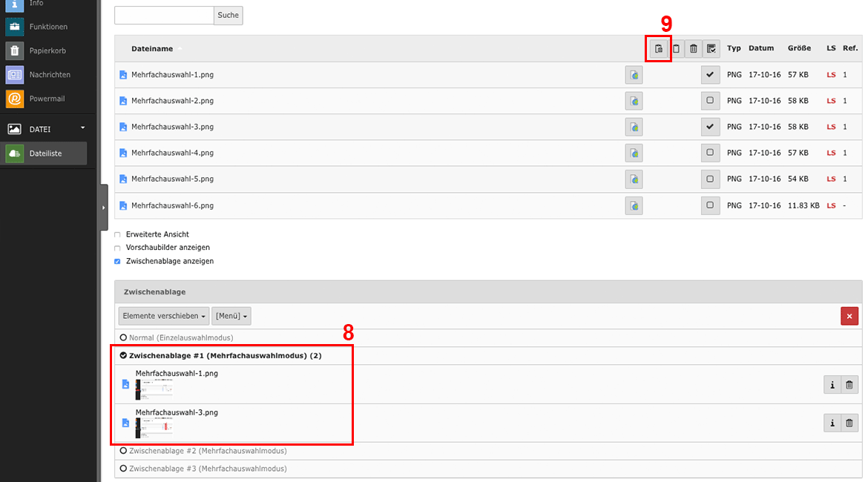Click the red clear clipboard button
The width and height of the screenshot is (868, 482).
(x=849, y=316)
